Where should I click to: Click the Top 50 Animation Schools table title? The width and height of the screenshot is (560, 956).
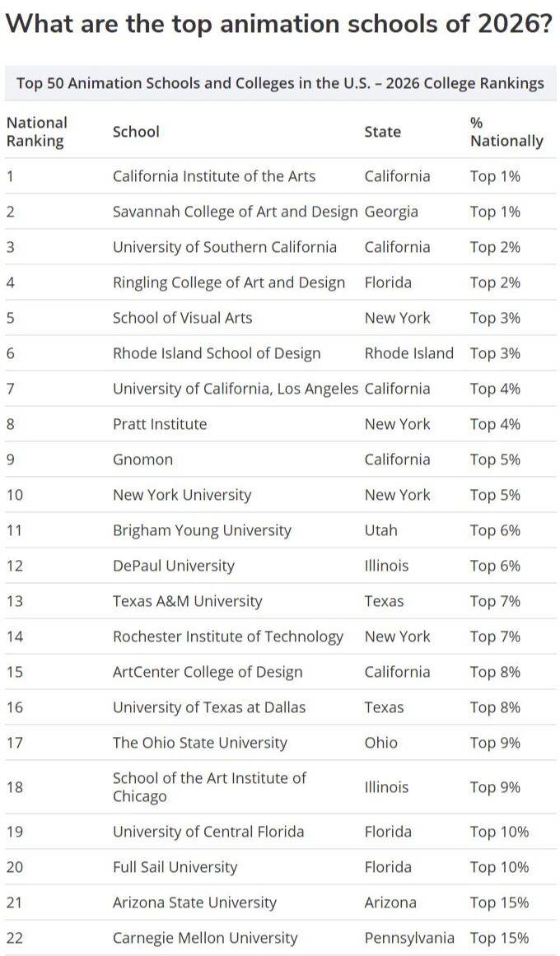[280, 83]
